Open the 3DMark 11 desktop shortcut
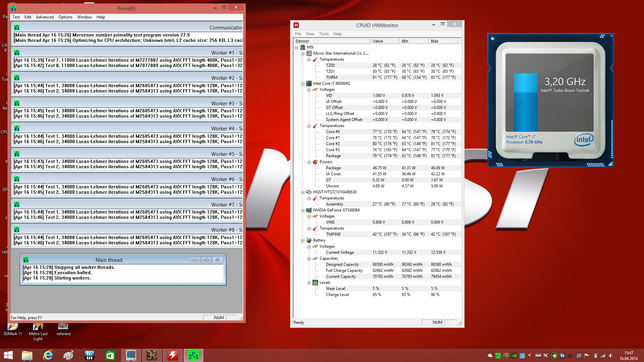This screenshot has height=362, width=644. click(x=12, y=329)
